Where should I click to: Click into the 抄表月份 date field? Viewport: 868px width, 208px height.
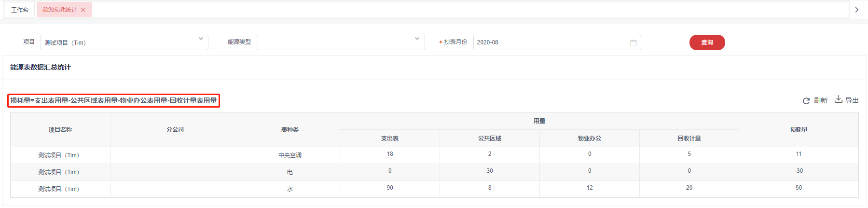coord(550,42)
